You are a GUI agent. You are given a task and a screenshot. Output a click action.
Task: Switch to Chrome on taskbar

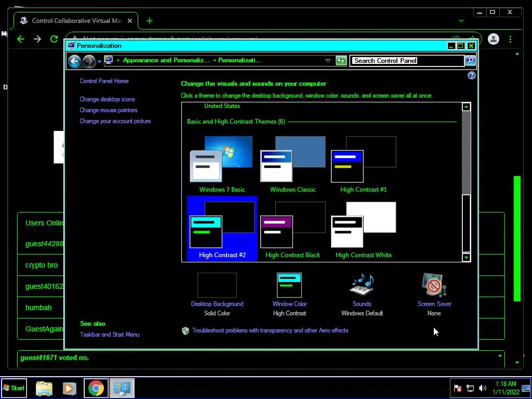tap(96, 388)
